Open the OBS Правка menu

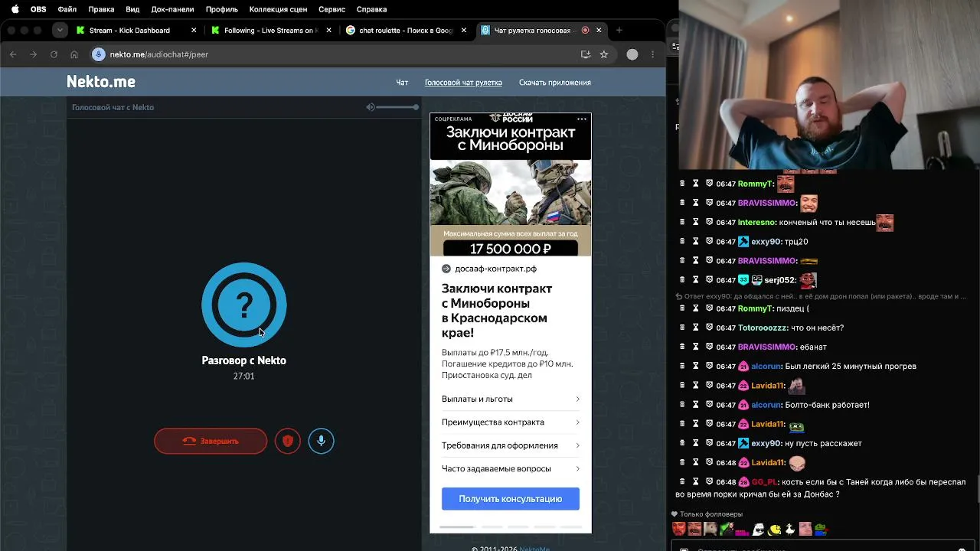[101, 9]
